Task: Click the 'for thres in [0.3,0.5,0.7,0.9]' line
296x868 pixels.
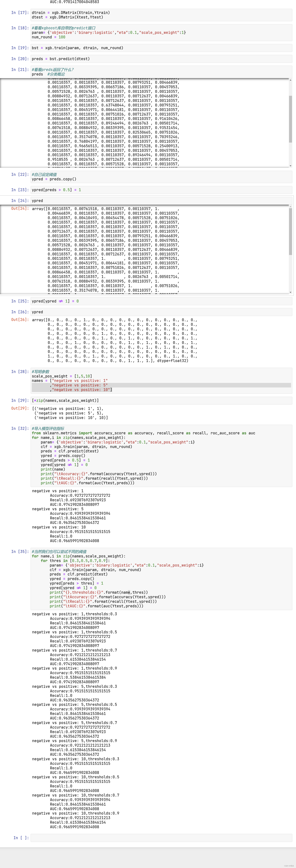Action: pos(75,561)
